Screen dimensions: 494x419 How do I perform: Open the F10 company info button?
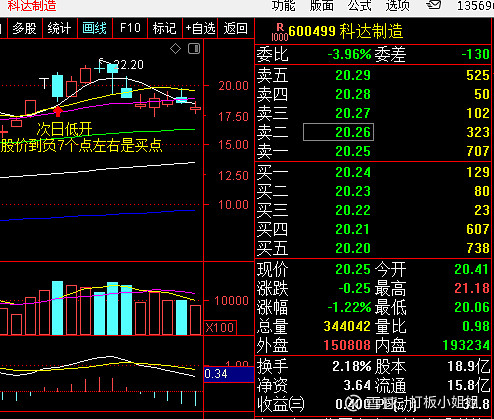pos(130,28)
